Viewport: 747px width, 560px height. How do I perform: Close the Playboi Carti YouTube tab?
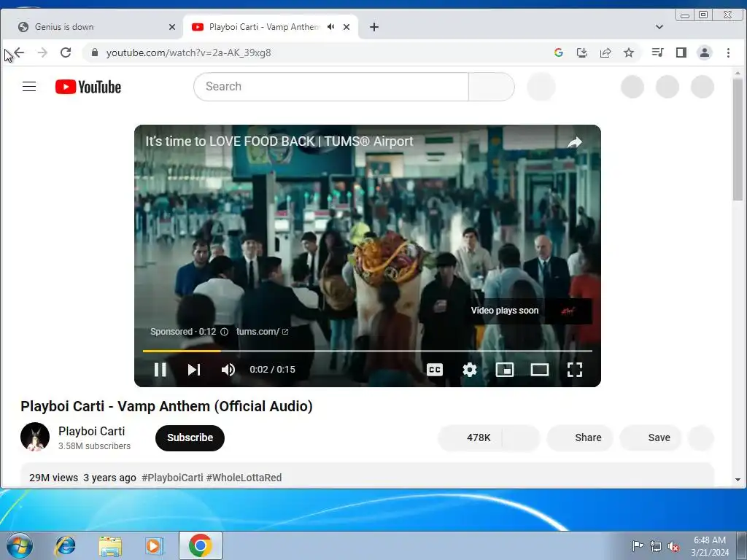click(347, 27)
